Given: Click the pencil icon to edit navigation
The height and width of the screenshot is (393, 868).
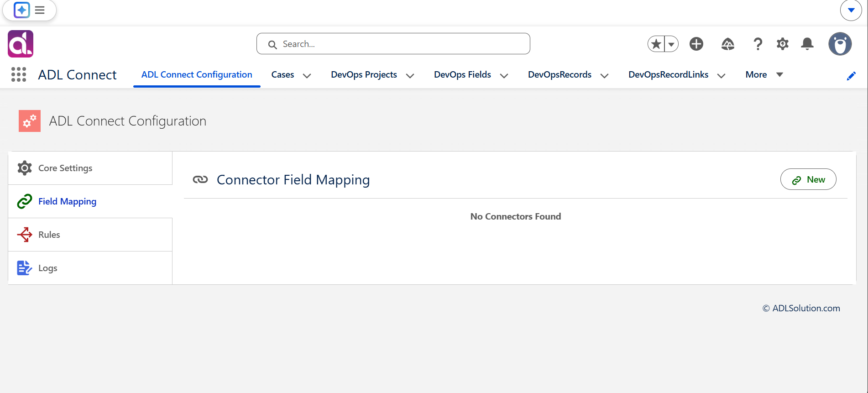Looking at the screenshot, I should (851, 76).
